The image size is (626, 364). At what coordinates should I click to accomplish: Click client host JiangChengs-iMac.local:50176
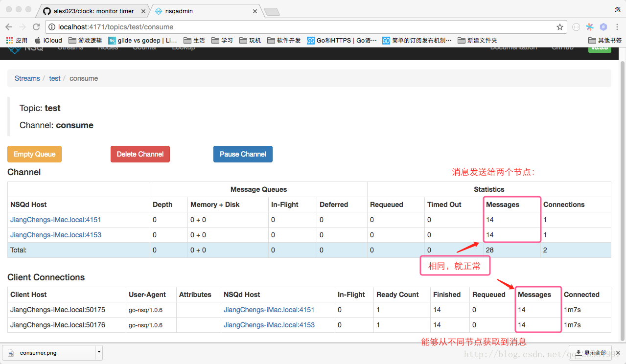pos(58,325)
